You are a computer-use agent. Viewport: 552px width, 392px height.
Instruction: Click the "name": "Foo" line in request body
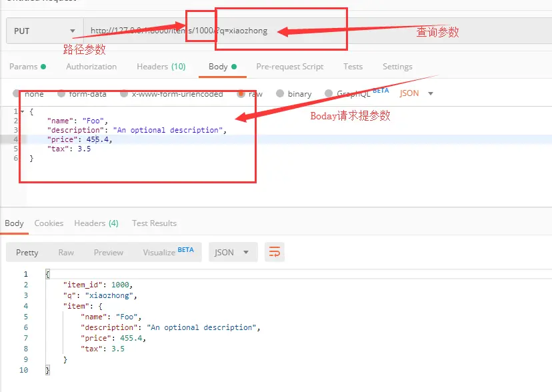pyautogui.click(x=77, y=121)
